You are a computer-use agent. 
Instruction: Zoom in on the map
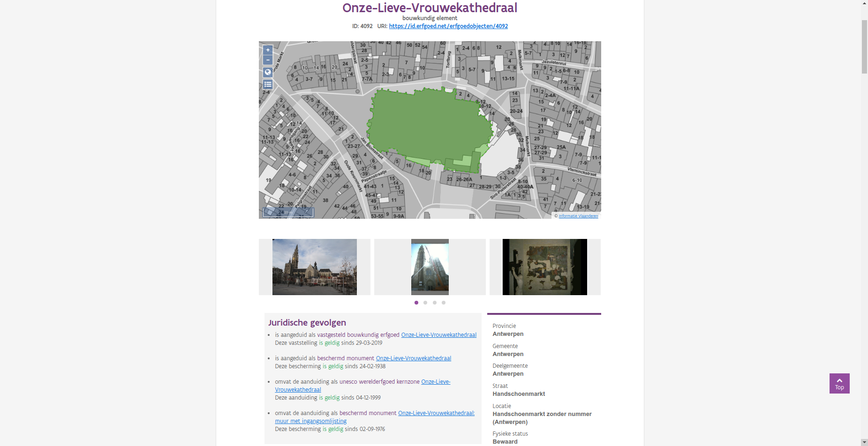[x=268, y=50]
